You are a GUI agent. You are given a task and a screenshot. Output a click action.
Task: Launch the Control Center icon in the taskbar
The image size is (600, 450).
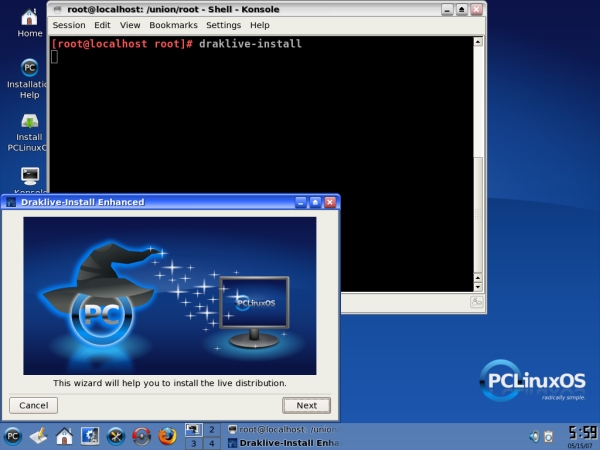pos(90,436)
